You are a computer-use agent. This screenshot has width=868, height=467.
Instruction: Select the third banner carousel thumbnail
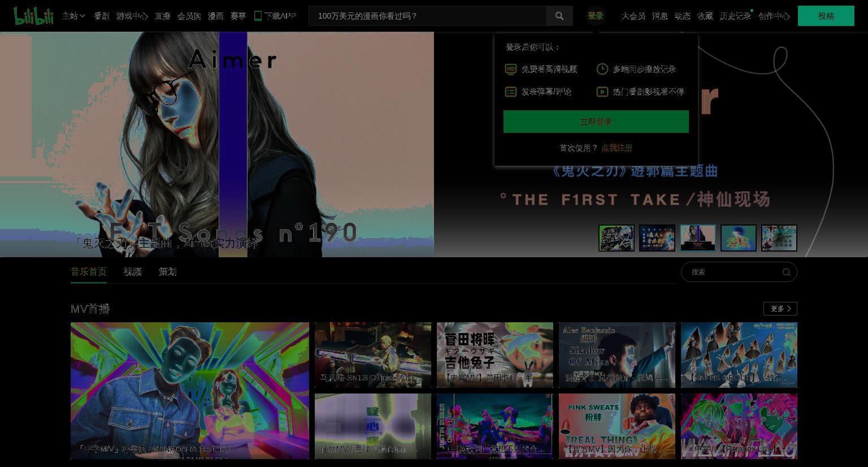click(698, 238)
